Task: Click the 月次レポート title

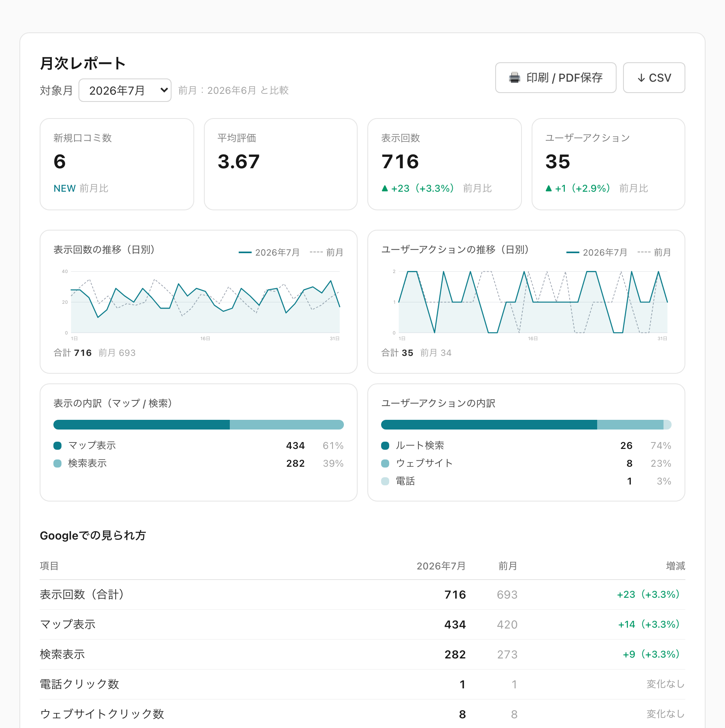Action: coord(83,63)
